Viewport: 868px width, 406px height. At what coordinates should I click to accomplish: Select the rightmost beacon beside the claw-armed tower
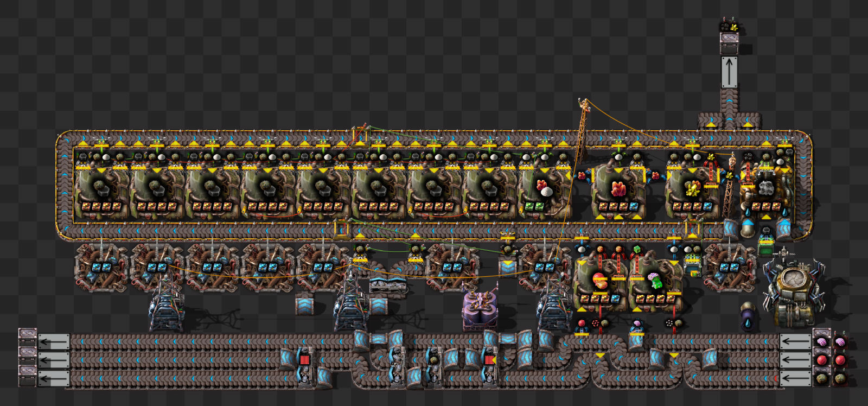729,267
